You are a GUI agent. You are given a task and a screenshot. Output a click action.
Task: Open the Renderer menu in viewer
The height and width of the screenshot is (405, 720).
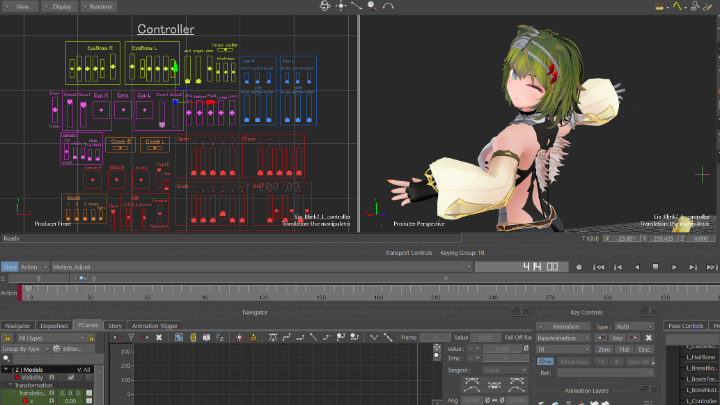point(98,6)
